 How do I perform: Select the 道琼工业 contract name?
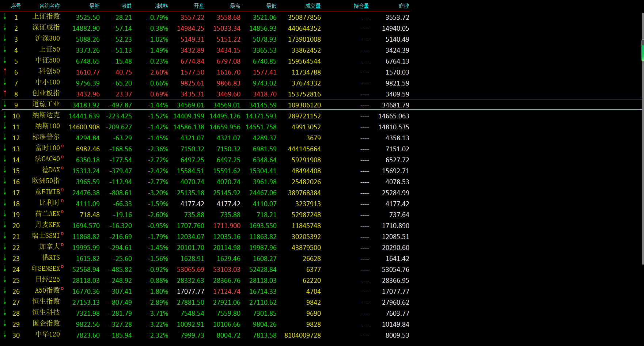coord(46,104)
